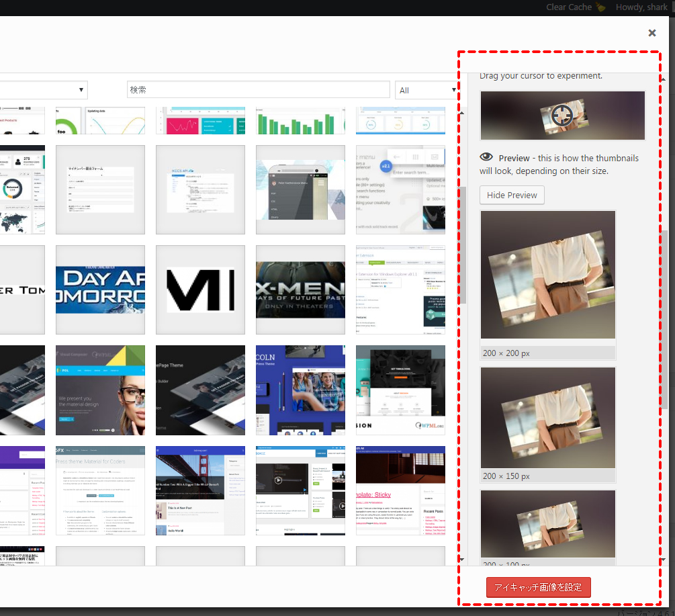Click the focus point picker image

(x=563, y=116)
